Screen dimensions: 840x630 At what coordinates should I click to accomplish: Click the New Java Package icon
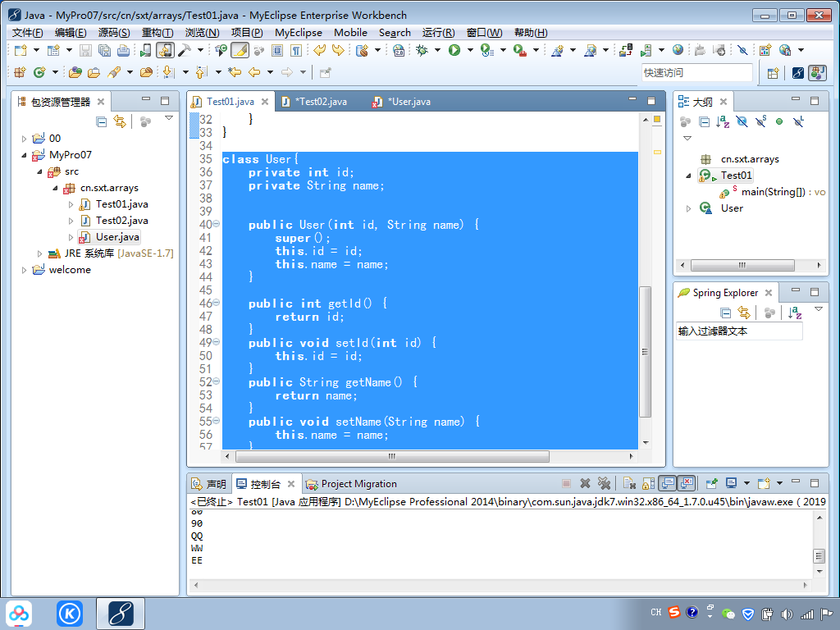pyautogui.click(x=20, y=72)
